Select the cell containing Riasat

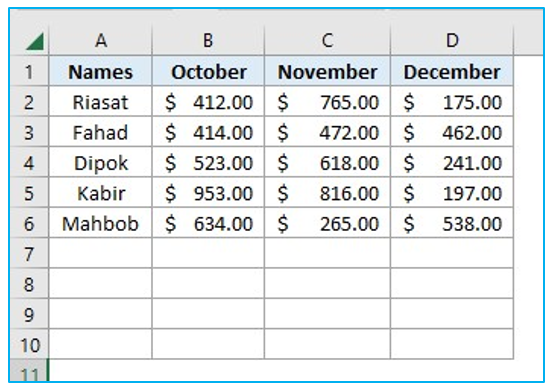[x=101, y=102]
